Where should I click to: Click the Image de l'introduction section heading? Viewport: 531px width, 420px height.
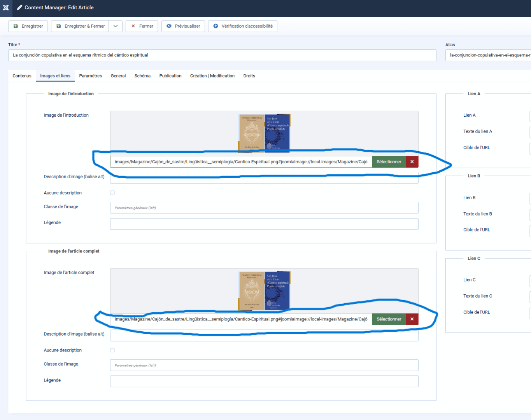click(71, 94)
